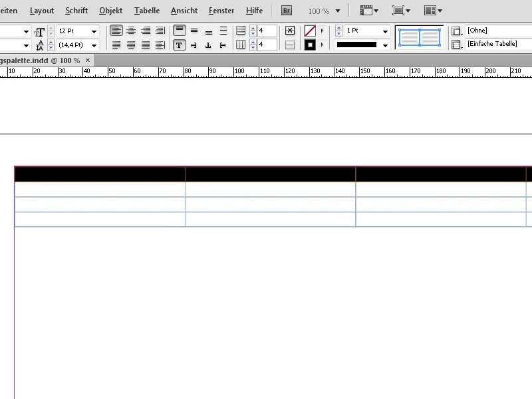Center cell content vertically

click(194, 31)
